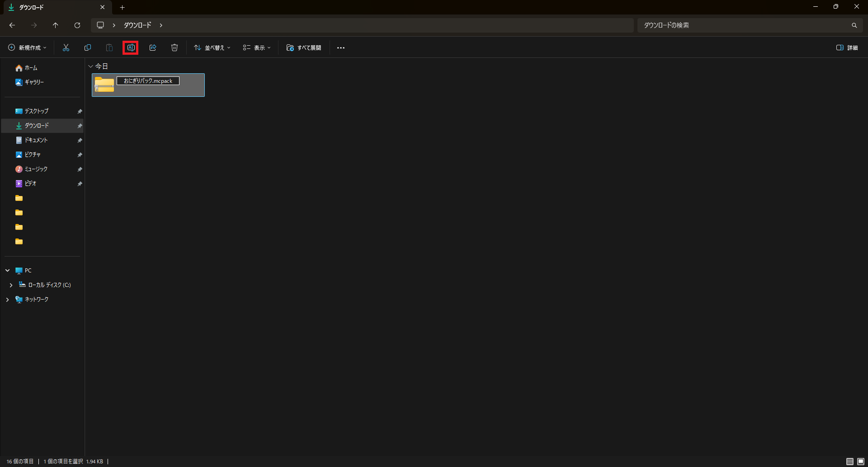
Task: Click chevron after PC icon in address bar
Action: click(x=114, y=25)
